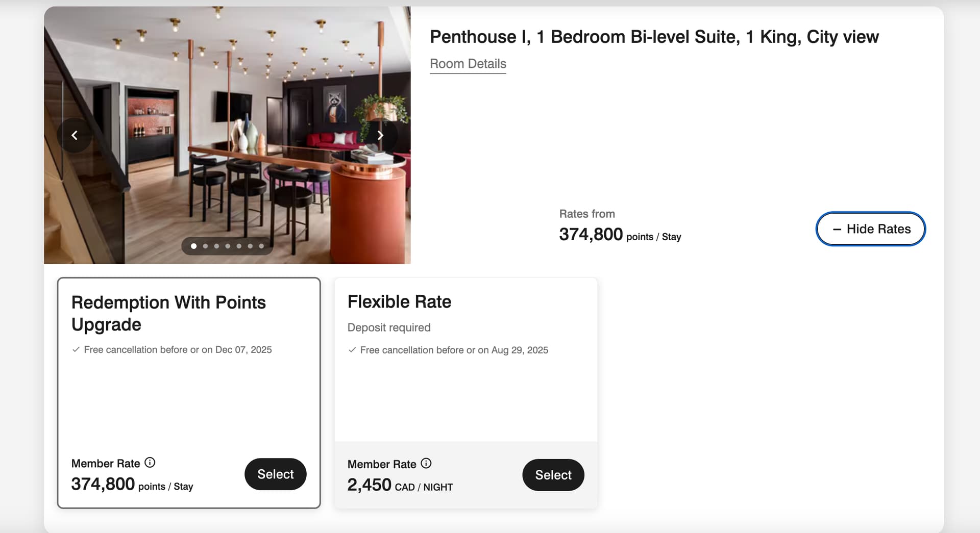The height and width of the screenshot is (533, 980).
Task: Go to the last carousel dot
Action: (261, 246)
